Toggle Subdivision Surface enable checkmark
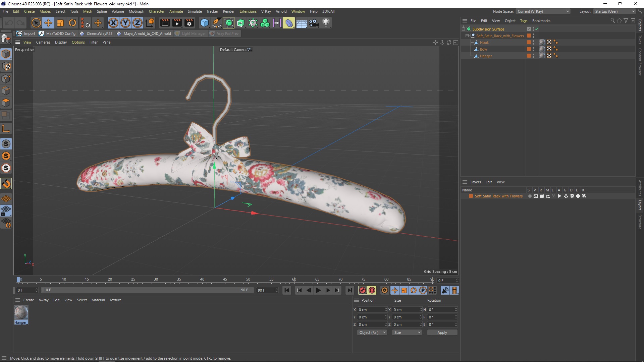This screenshot has height=362, width=644. click(537, 29)
